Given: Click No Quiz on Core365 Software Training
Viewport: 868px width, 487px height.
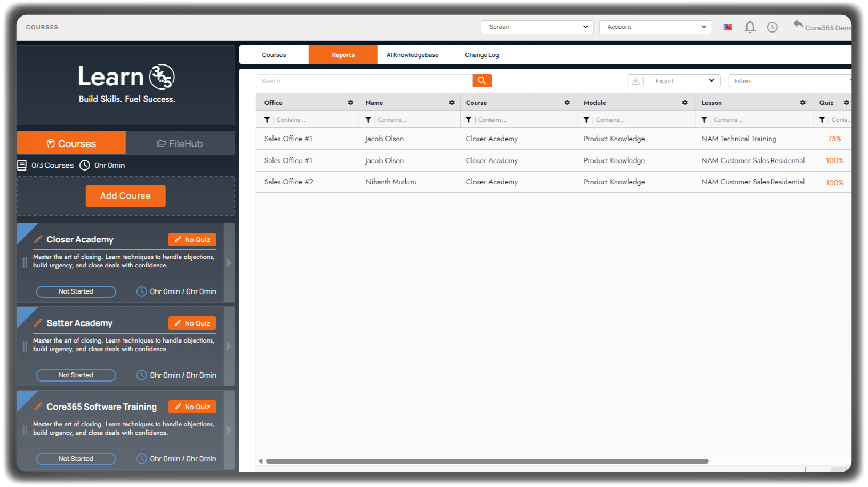Looking at the screenshot, I should click(192, 407).
